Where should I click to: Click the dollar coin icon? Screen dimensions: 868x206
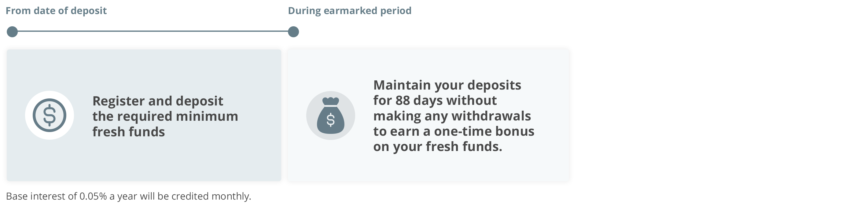(49, 115)
